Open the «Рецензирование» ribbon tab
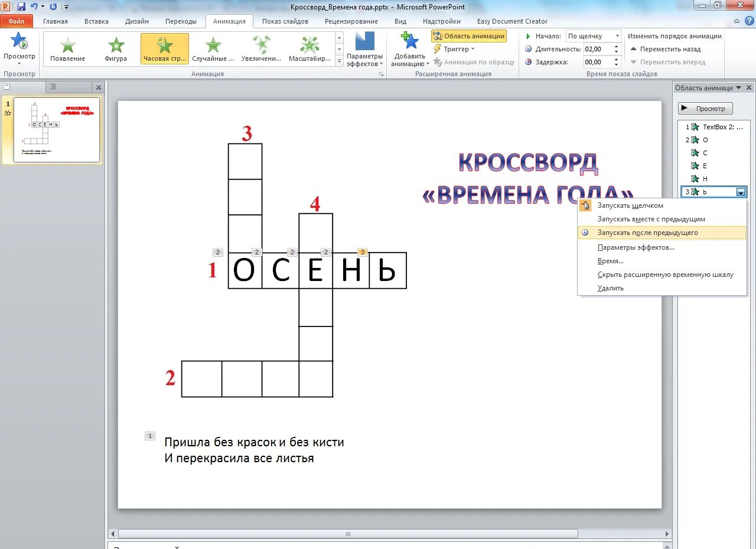The width and height of the screenshot is (756, 549). coord(351,21)
